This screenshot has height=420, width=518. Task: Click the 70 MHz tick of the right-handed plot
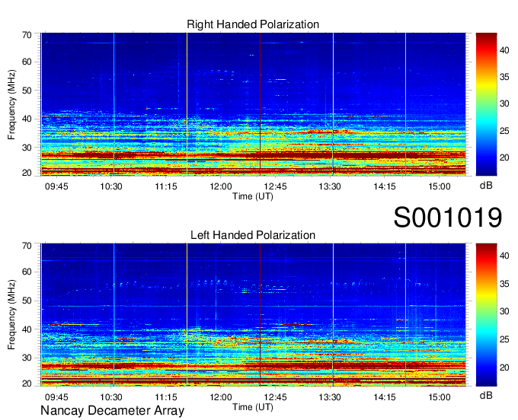tap(27, 35)
